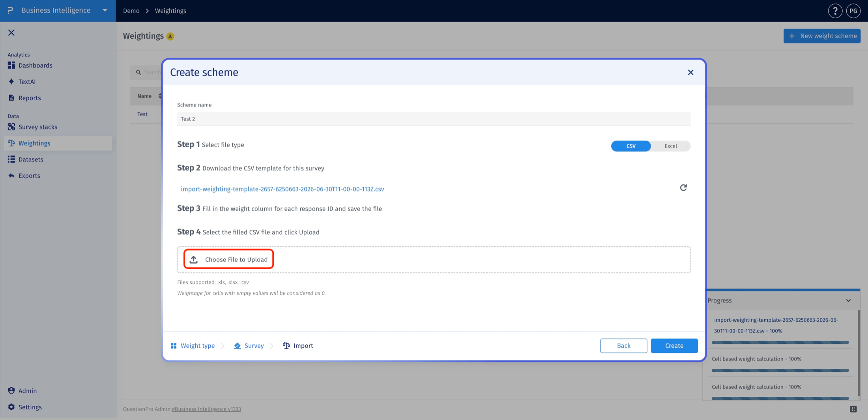Click the Weightings scale icon in sidebar
868x420 pixels.
(11, 143)
